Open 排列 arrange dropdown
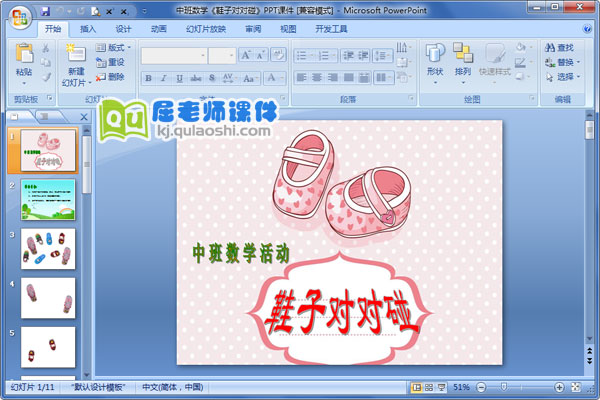This screenshot has width=600, height=400. coord(463,63)
